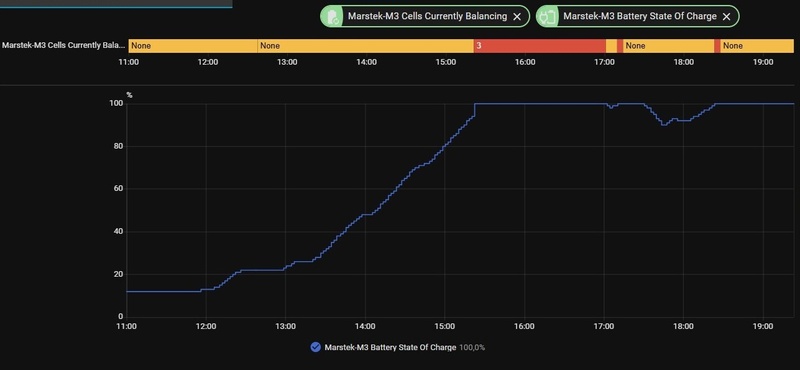
Task: Click the '60' y-axis label
Action: (118, 189)
